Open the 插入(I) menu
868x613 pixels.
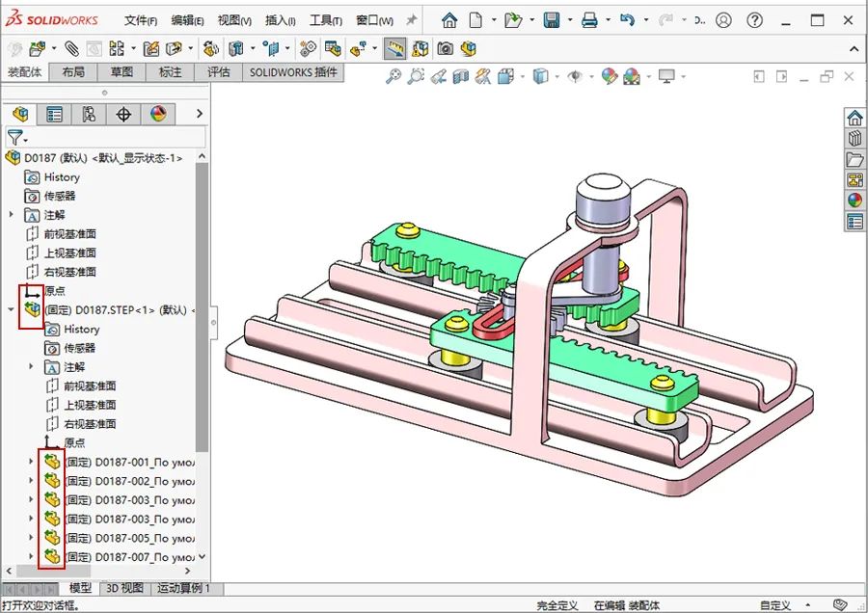[x=280, y=20]
